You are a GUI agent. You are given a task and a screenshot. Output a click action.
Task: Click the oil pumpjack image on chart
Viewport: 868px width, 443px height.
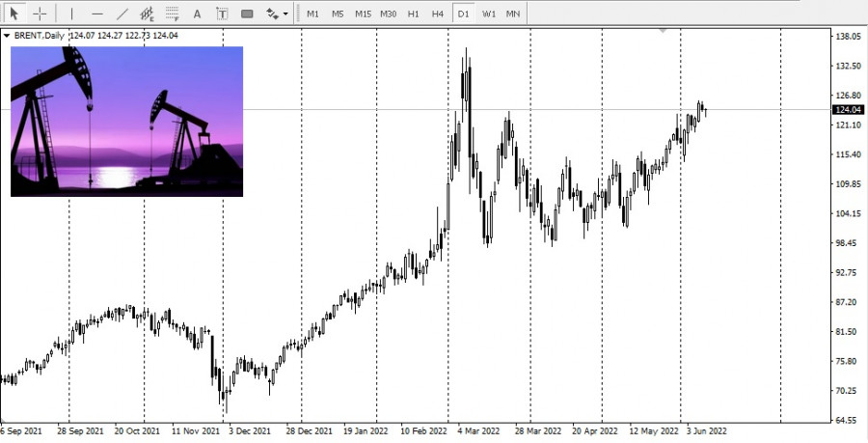[x=126, y=122]
